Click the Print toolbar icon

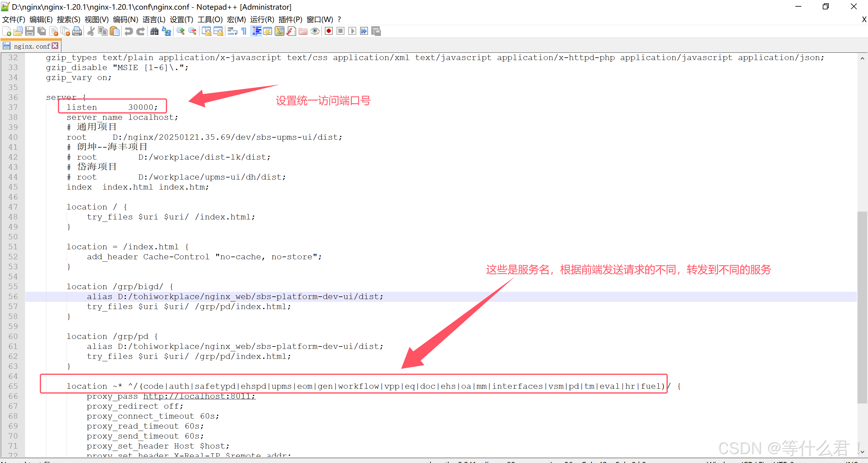(77, 31)
